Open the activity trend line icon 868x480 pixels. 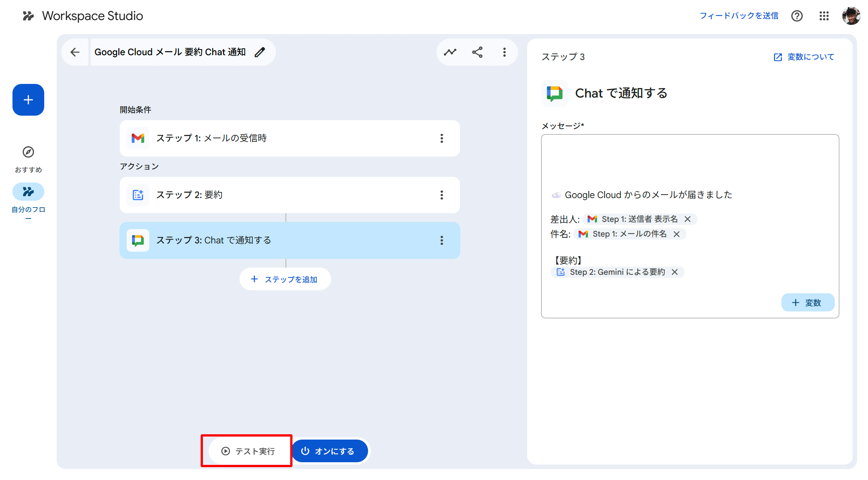click(450, 52)
